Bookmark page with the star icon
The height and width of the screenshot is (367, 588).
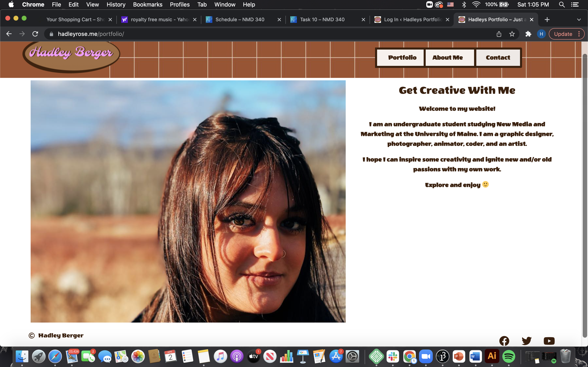(512, 34)
